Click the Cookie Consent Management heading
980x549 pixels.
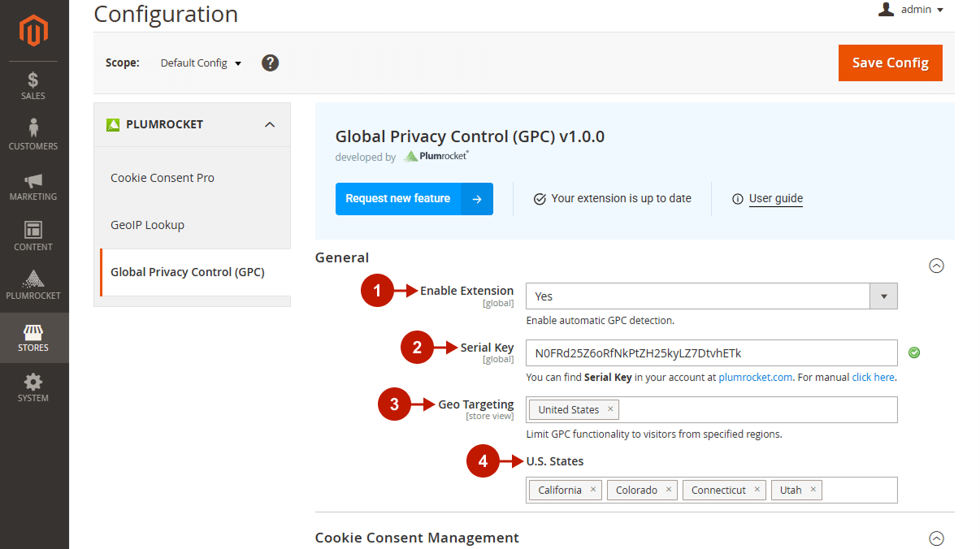tap(417, 538)
